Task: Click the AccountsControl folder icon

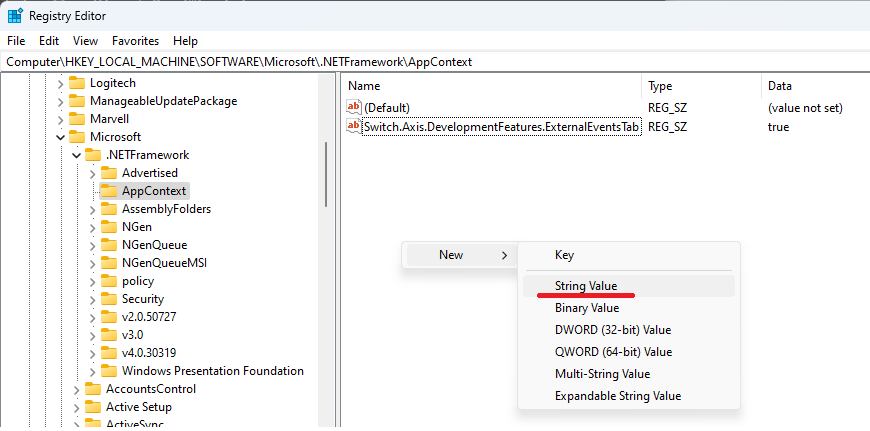Action: click(93, 389)
